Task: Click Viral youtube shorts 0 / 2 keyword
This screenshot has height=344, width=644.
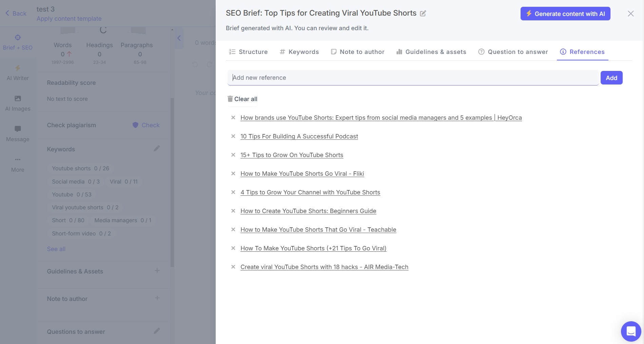Action: click(x=85, y=208)
